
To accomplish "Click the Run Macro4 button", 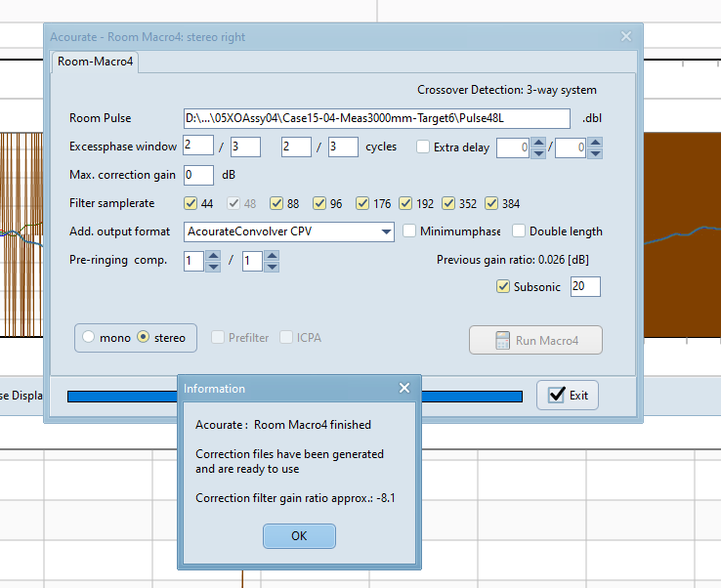I will tap(535, 340).
